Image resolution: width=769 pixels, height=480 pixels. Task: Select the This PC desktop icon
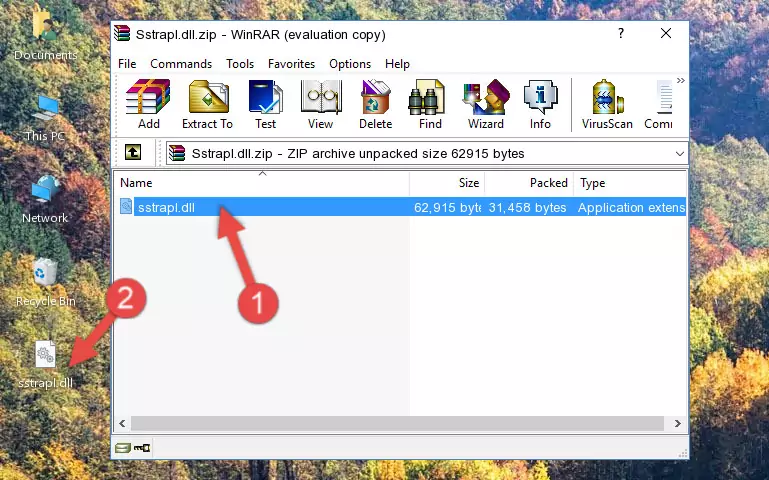tap(45, 119)
